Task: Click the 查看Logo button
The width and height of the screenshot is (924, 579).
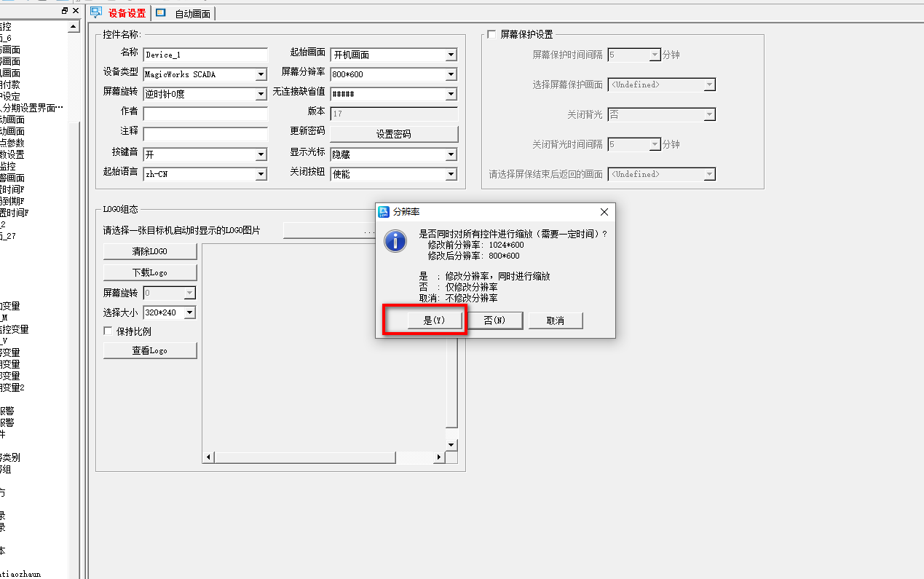Action: pyautogui.click(x=150, y=350)
